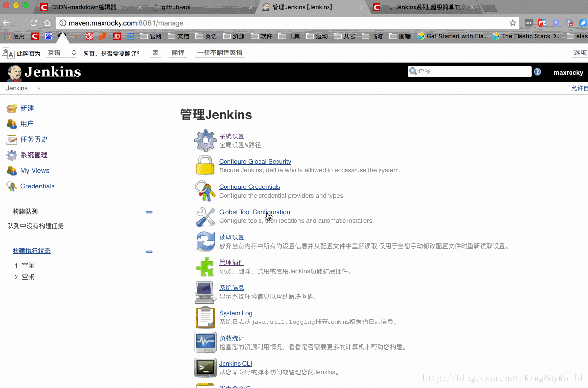The width and height of the screenshot is (588, 388).
Task: Open the 构建执行状态 heading link
Action: tap(32, 251)
